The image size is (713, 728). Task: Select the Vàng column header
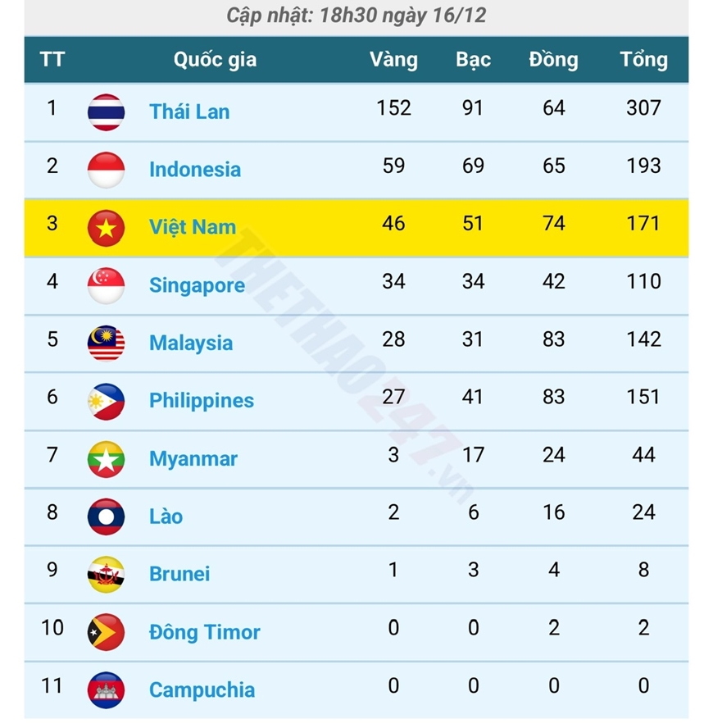tap(393, 60)
